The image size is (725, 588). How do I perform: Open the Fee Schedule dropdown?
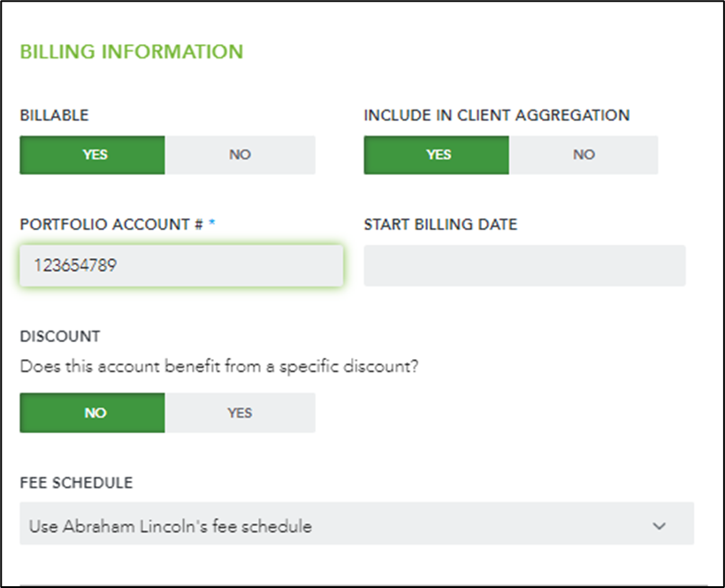(356, 523)
